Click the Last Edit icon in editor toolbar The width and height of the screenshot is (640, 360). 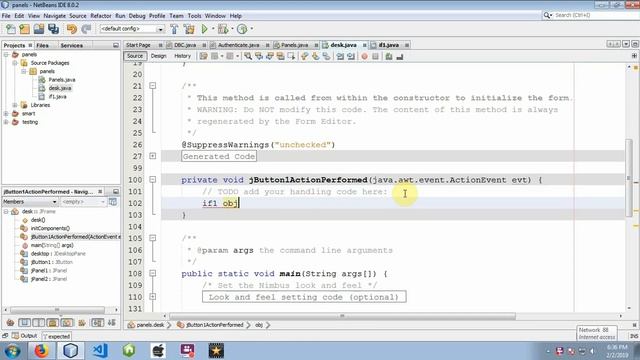pos(203,56)
